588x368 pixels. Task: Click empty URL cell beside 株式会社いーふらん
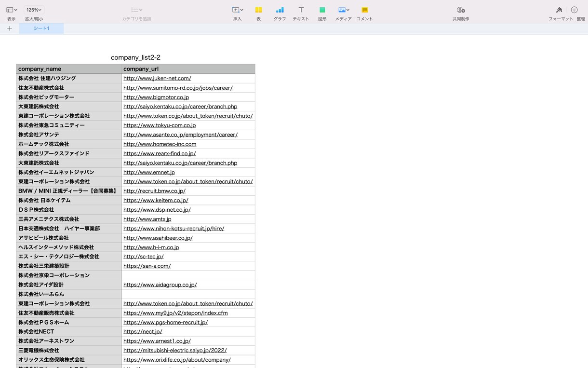188,294
